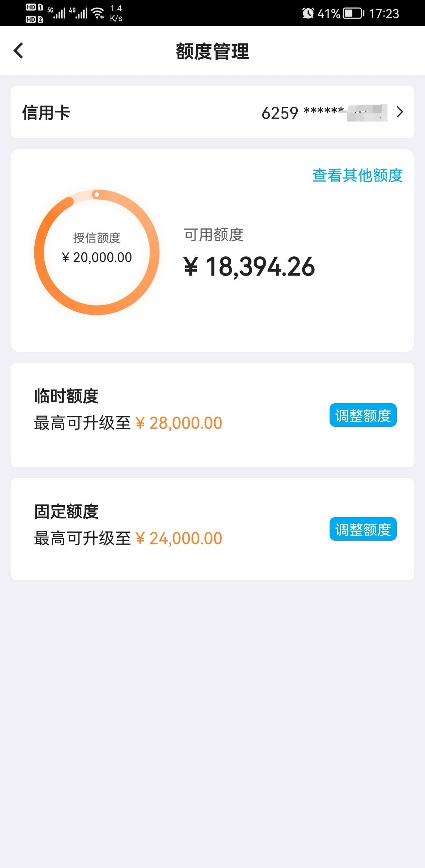This screenshot has width=425, height=868.
Task: Tap the orange credit ring chart
Action: (x=97, y=252)
